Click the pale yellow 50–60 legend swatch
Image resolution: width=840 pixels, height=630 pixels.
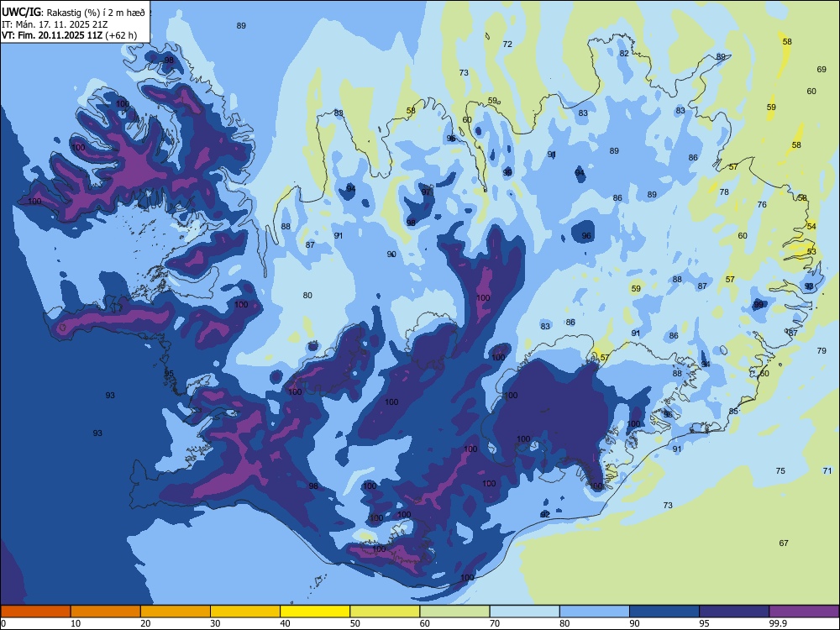[x=385, y=612]
